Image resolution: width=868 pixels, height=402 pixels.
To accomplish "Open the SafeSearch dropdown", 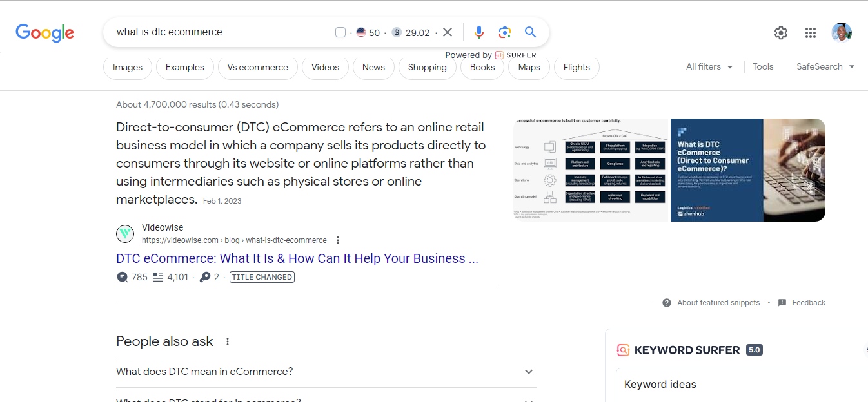I will pos(825,67).
